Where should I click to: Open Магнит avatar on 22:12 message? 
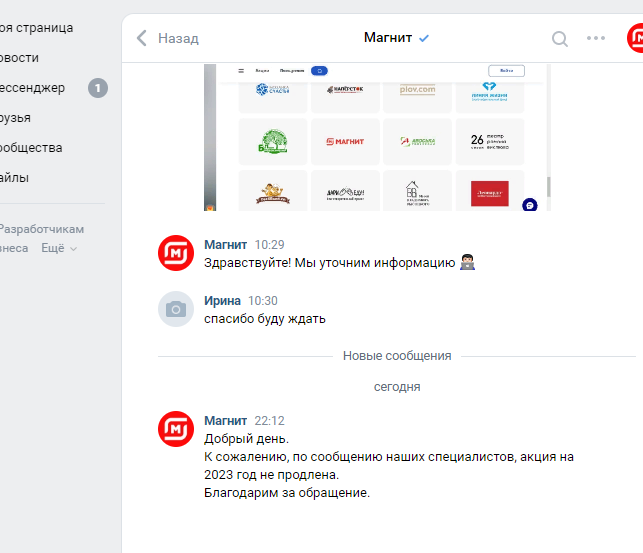click(176, 429)
